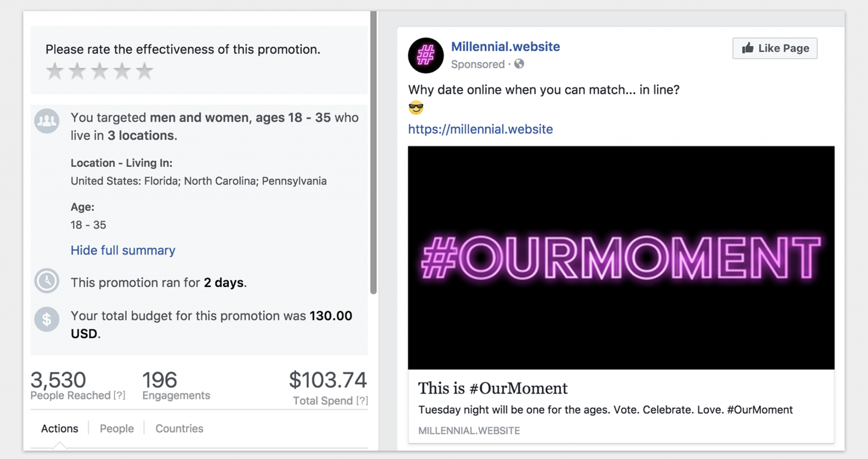
Task: Open the People Reached [?] help tooltip
Action: click(120, 395)
